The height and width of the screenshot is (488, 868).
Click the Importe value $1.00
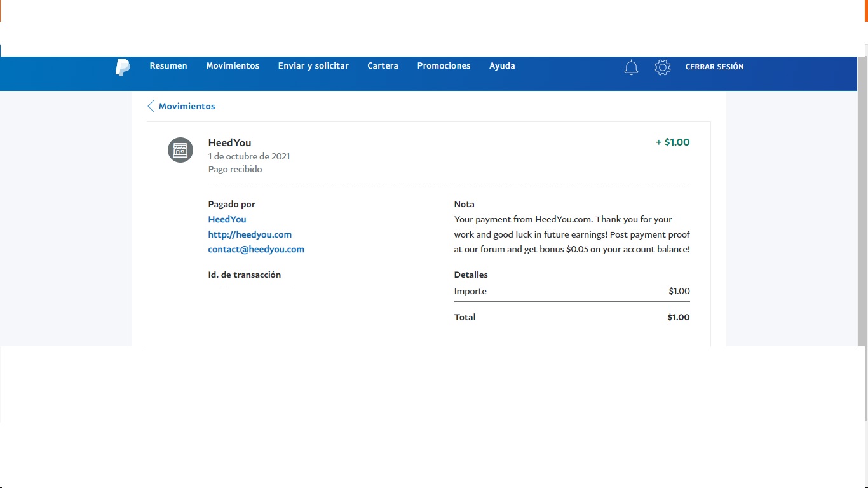click(x=679, y=291)
